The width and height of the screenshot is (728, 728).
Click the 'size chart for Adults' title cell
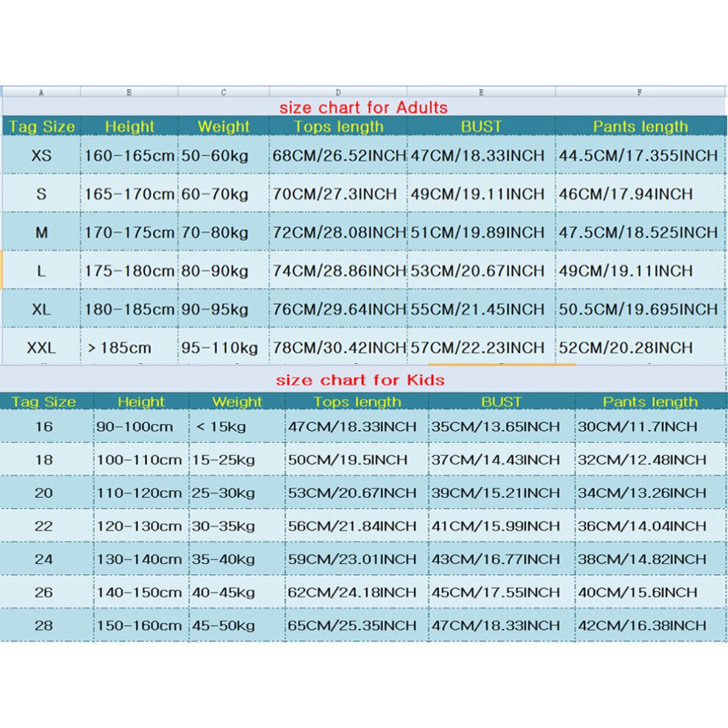(x=363, y=107)
